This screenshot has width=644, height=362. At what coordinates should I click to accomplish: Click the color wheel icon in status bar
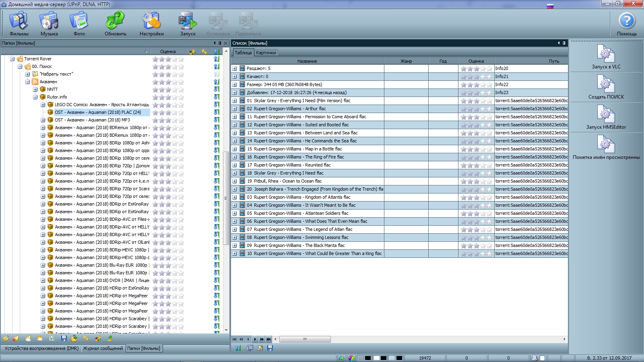click(351, 358)
